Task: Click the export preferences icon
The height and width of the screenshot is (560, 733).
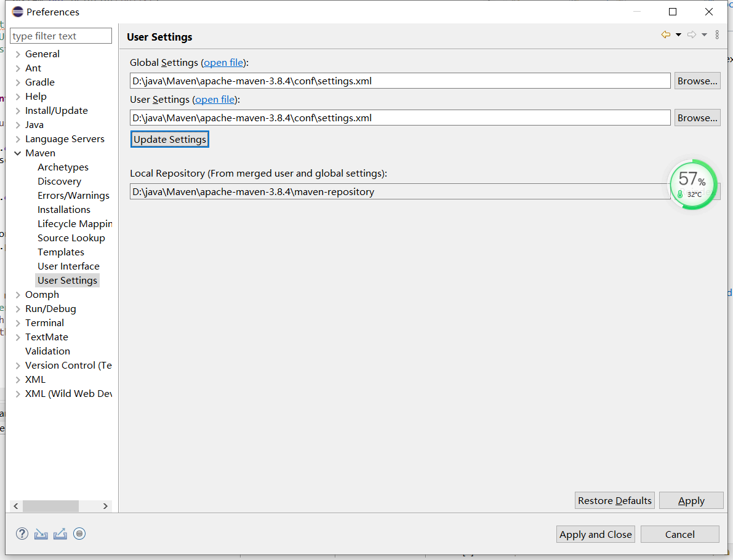Action: pos(60,534)
